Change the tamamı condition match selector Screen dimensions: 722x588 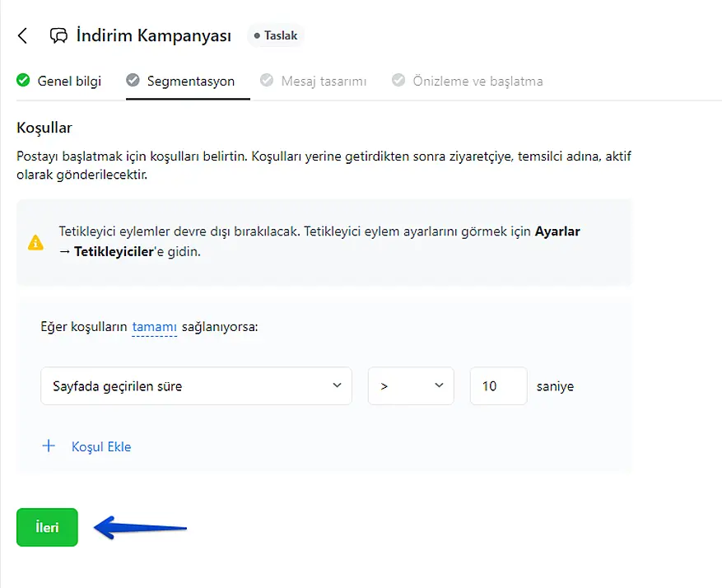(154, 327)
